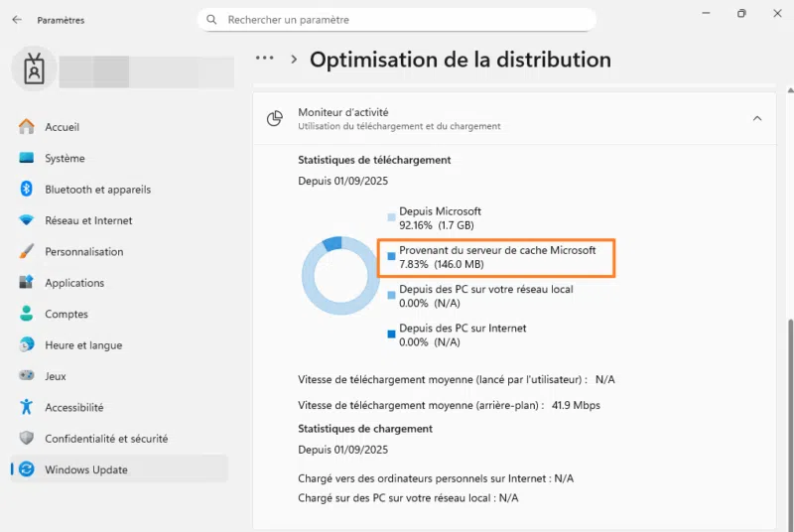
Task: Click the Accessibilité figure icon
Action: coord(27,407)
